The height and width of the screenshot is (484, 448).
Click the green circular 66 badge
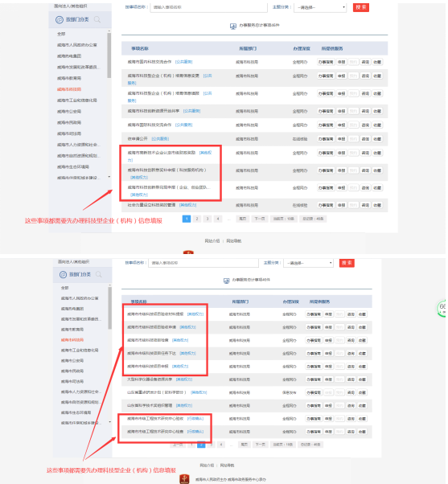pos(442,308)
